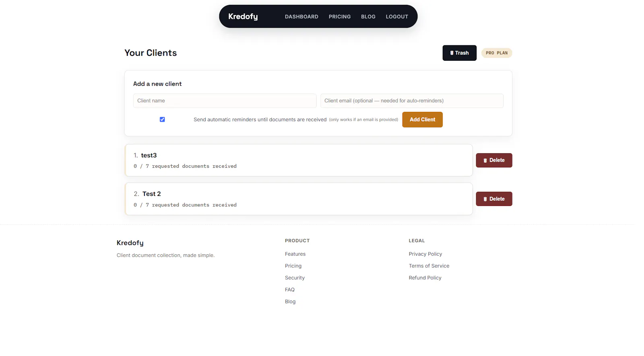Focus the Client email input field
The image size is (644, 356).
[x=412, y=101]
